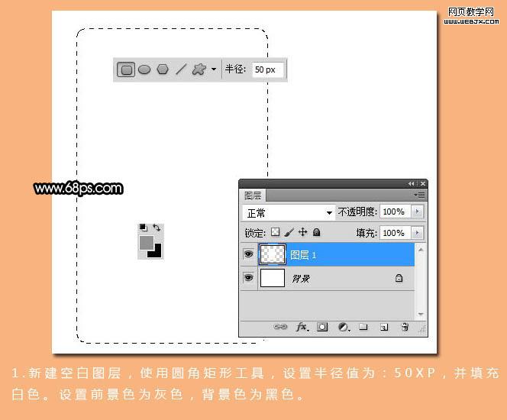Create new fill or adjustment layer

(344, 327)
